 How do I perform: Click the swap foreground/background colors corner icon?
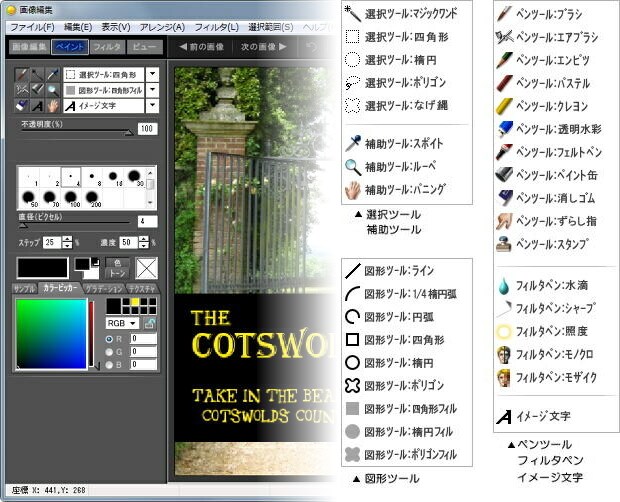tap(95, 262)
